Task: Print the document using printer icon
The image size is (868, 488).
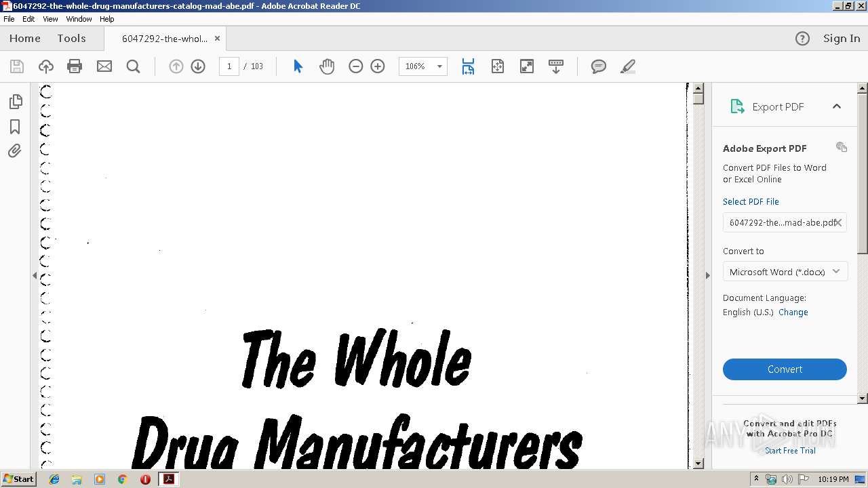Action: [75, 66]
